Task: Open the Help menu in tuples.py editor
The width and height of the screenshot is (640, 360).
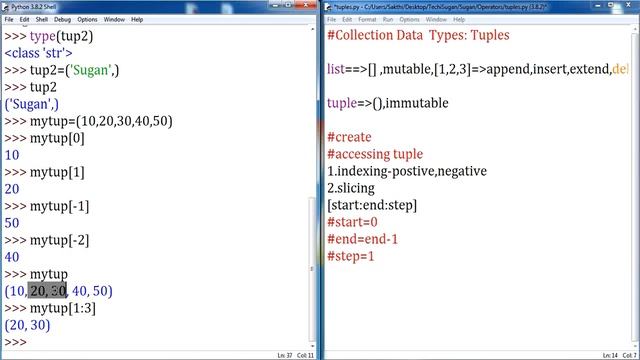Action: [x=459, y=20]
